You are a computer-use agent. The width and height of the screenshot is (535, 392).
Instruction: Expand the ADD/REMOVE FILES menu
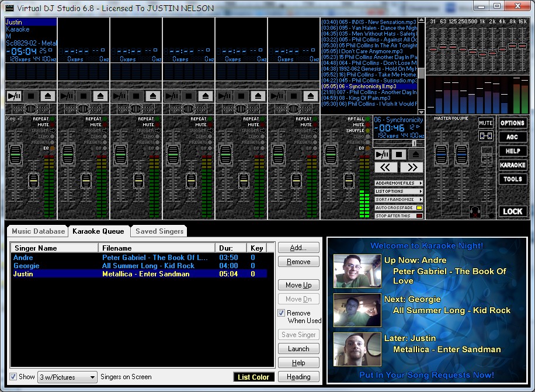(399, 183)
